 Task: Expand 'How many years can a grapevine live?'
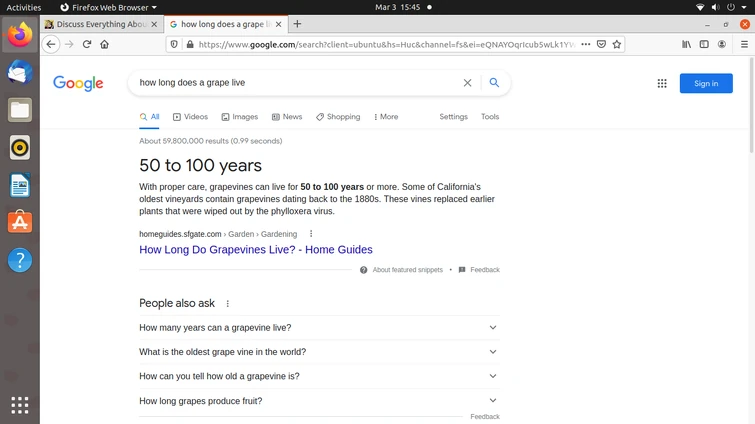[318, 328]
